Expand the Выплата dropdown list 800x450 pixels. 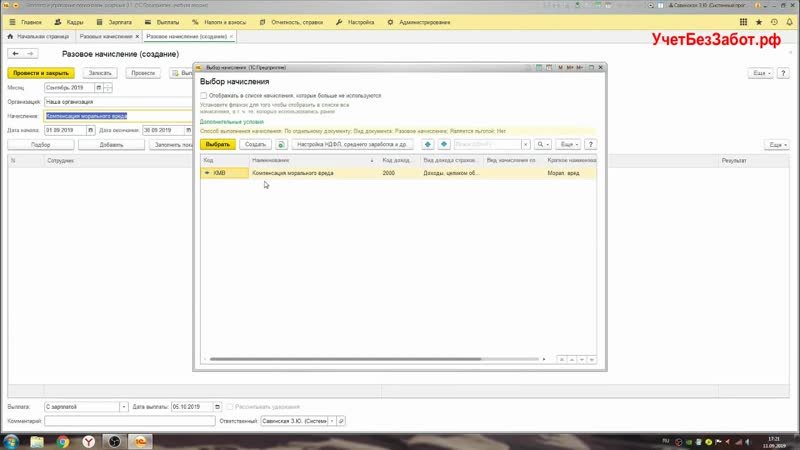click(124, 407)
